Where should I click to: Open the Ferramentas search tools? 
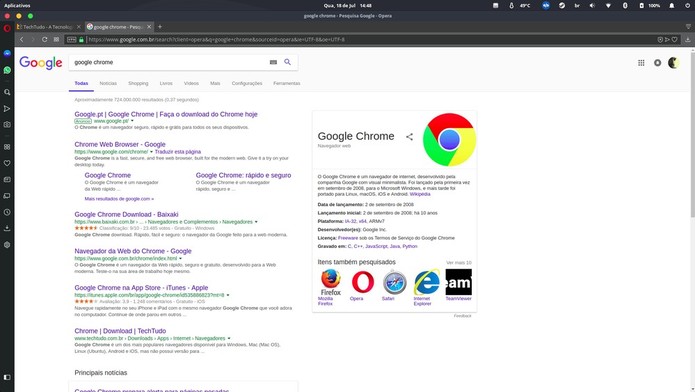coord(287,83)
